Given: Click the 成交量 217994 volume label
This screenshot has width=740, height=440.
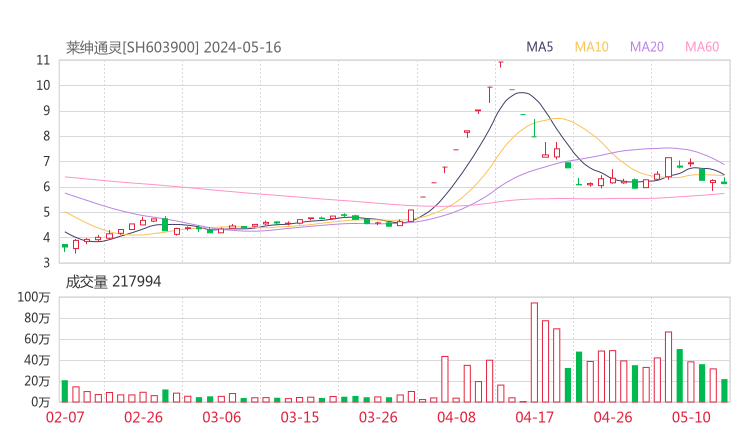Looking at the screenshot, I should pos(113,282).
